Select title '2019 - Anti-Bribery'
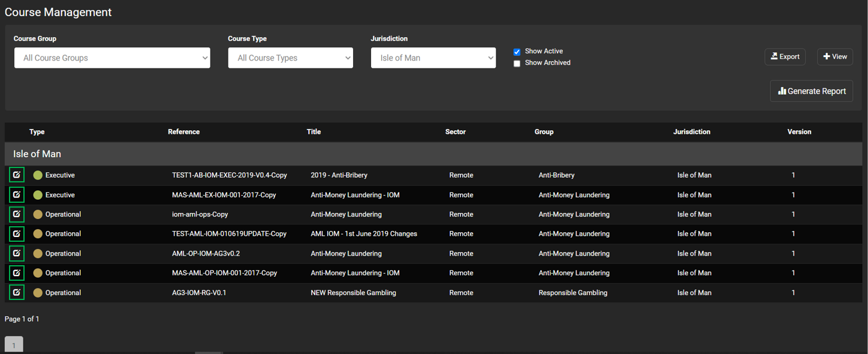 click(x=339, y=175)
